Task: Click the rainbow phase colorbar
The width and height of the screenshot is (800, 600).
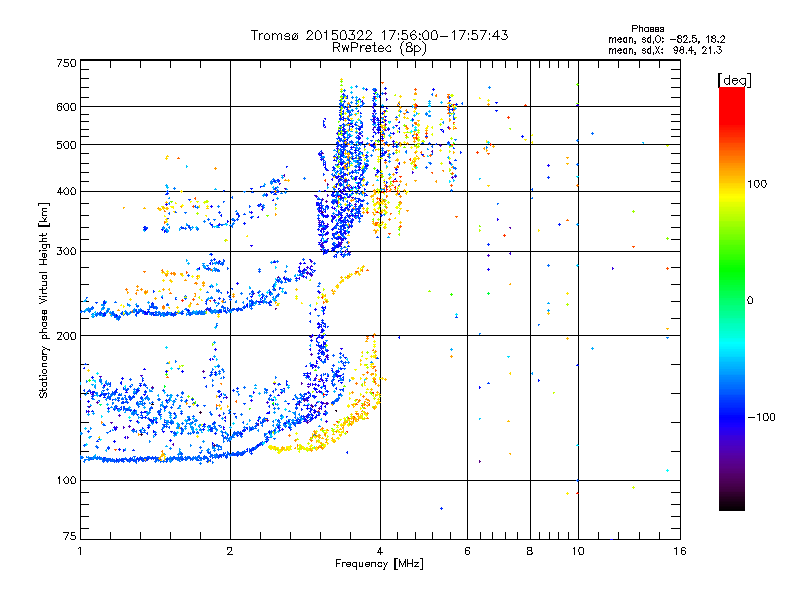Action: click(x=732, y=299)
